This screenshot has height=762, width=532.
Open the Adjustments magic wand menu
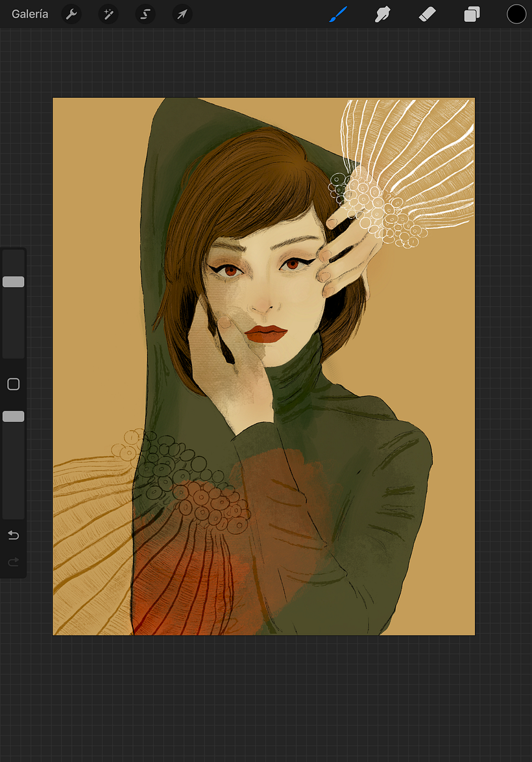click(108, 14)
